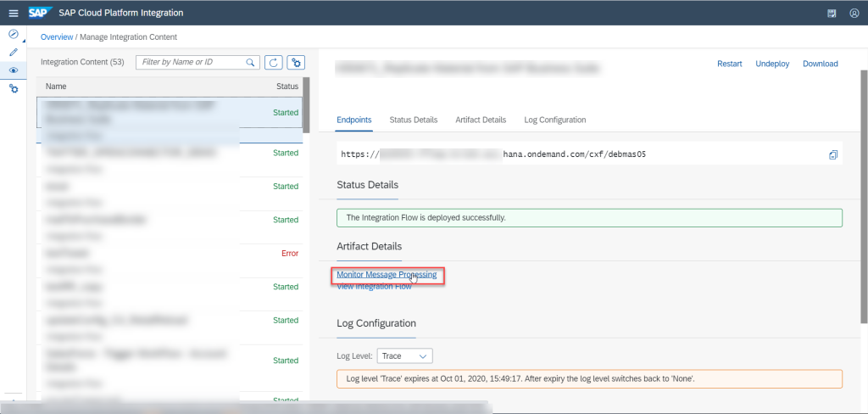Open the Settings gears icon in sidebar
Viewport: 868px width, 414px height.
coord(14,89)
